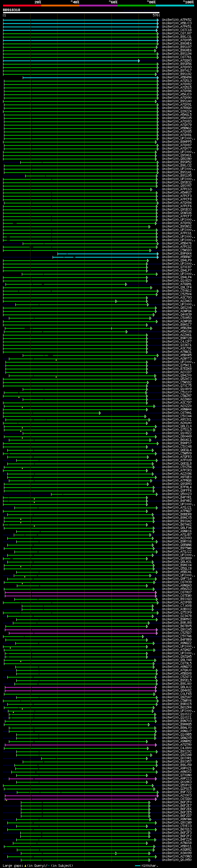Click the UniRef100_B6F2E7 label
The height and width of the screenshot is (868, 197).
(176, 806)
